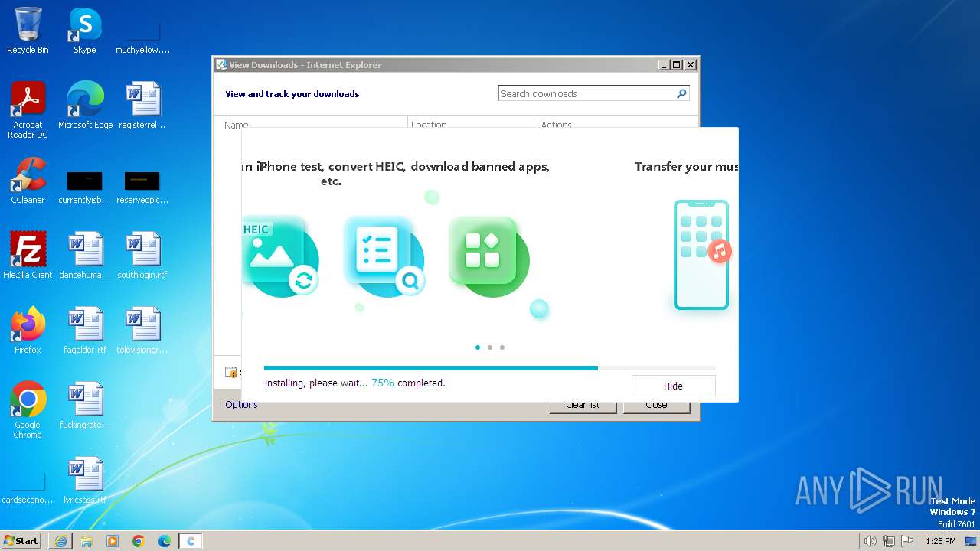Open the Recycle Bin desktop icon
This screenshot has width=980, height=551.
click(28, 31)
